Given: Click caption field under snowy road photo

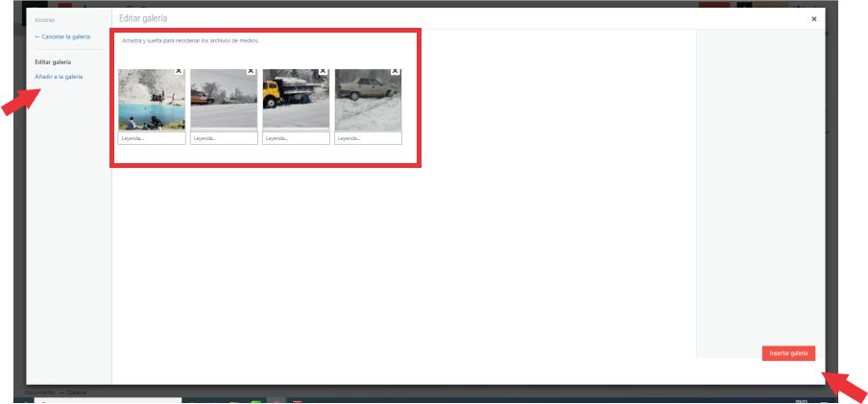Looking at the screenshot, I should [x=224, y=138].
